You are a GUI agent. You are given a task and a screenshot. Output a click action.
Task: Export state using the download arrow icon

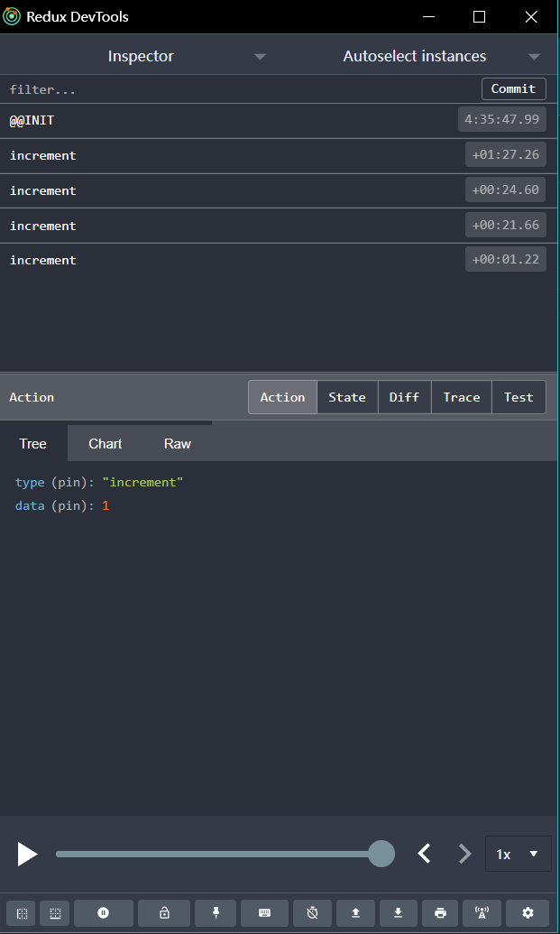pos(398,912)
